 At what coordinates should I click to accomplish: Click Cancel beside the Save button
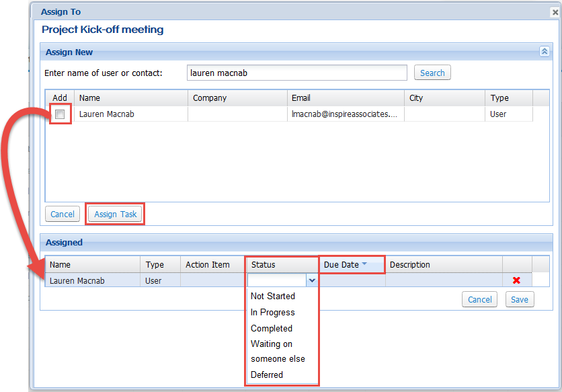pos(480,299)
